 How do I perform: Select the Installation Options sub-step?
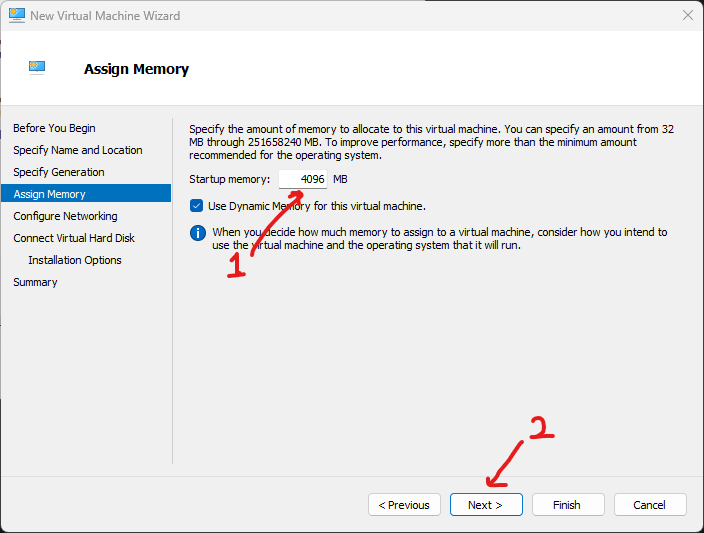75,260
